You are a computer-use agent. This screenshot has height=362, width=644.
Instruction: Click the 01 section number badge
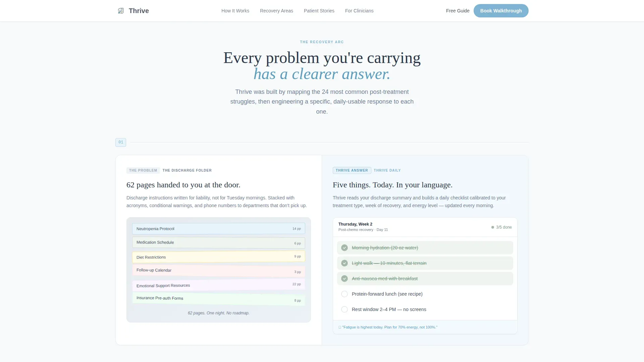coord(121,142)
